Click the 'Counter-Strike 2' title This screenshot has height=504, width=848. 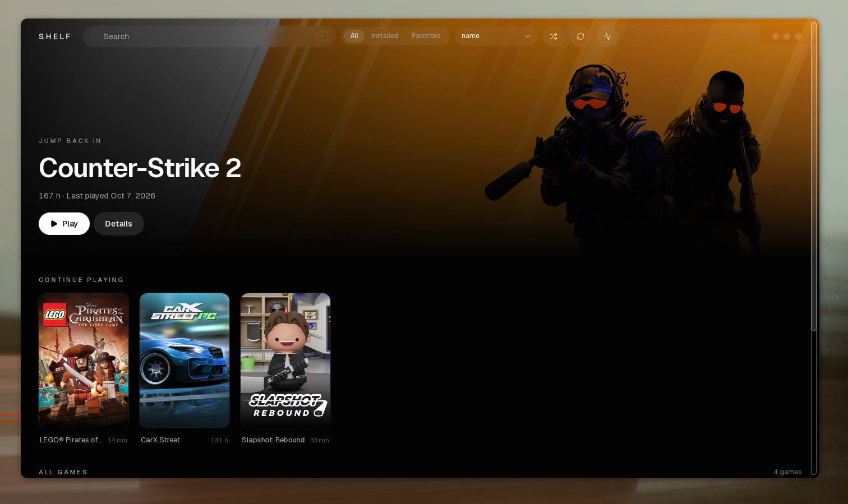tap(140, 168)
